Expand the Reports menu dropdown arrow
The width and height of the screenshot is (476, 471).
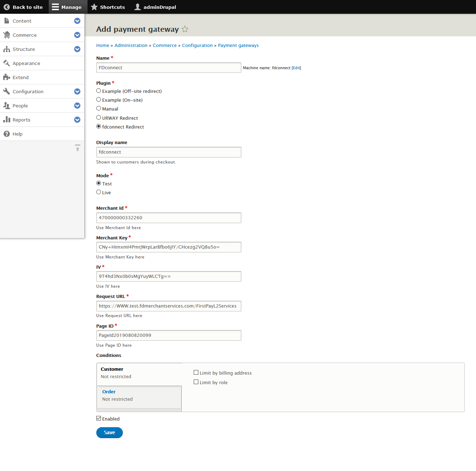coord(77,120)
